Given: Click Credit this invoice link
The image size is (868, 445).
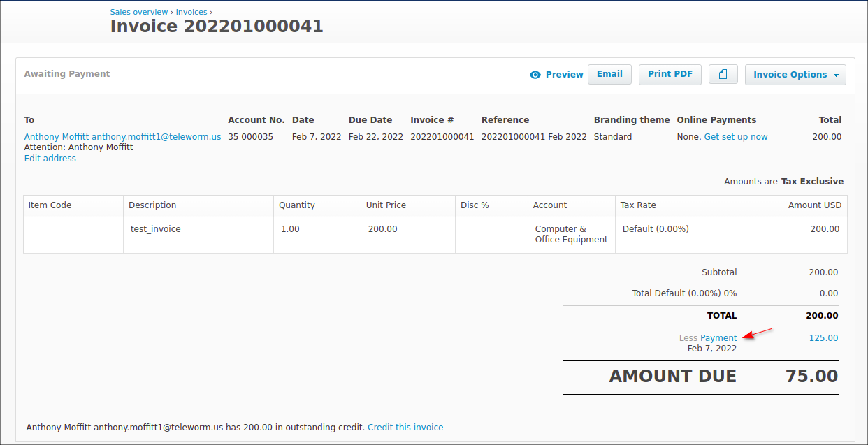Looking at the screenshot, I should (405, 427).
